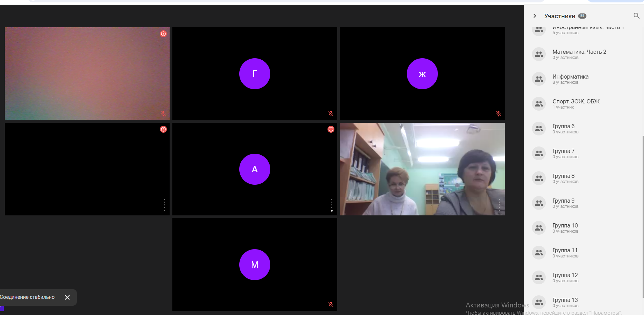
Task: Click red alert icon on the А tile
Action: (x=331, y=129)
